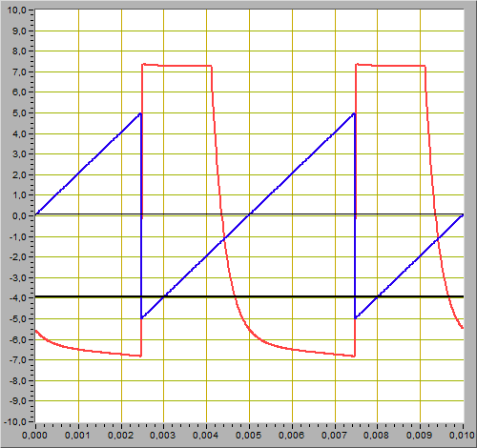Viewport: 477px width, 448px height.
Task: Click the 0,006 x-axis label
Action: tap(291, 436)
